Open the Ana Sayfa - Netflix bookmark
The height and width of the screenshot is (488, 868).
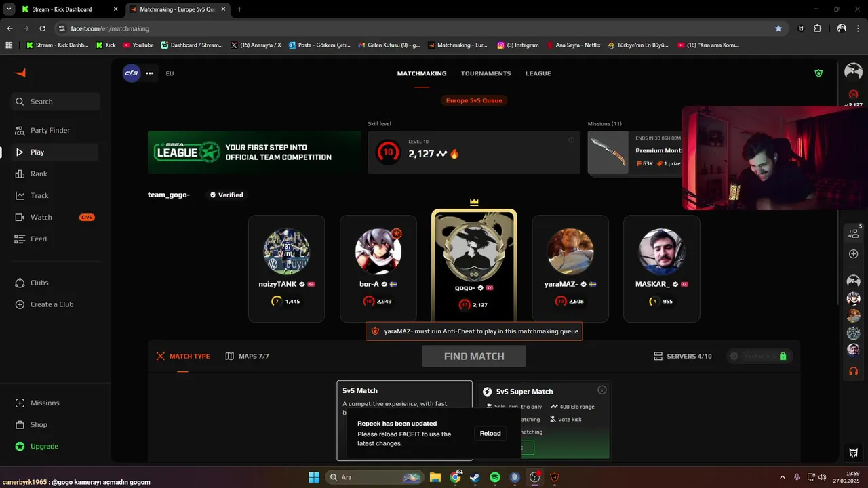click(x=573, y=45)
